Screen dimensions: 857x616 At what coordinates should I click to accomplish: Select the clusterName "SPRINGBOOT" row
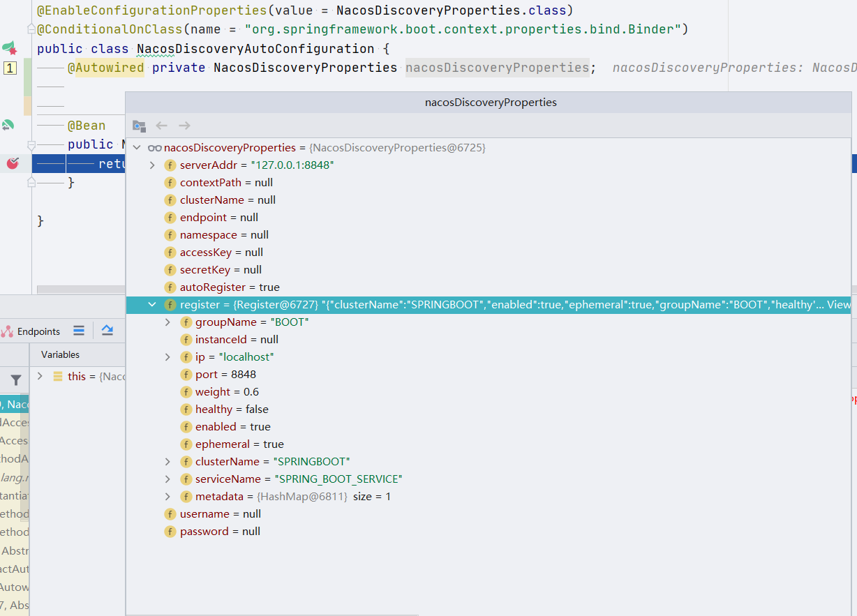pyautogui.click(x=488, y=462)
